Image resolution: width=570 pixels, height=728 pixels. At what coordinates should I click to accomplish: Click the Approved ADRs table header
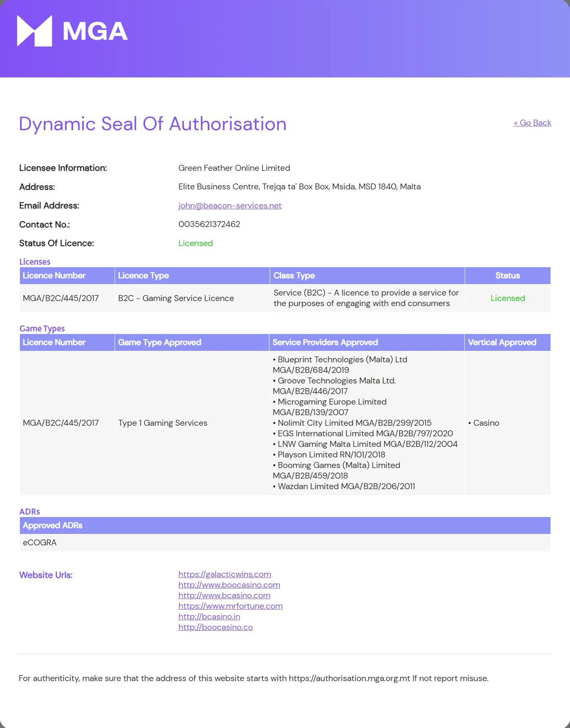point(52,525)
